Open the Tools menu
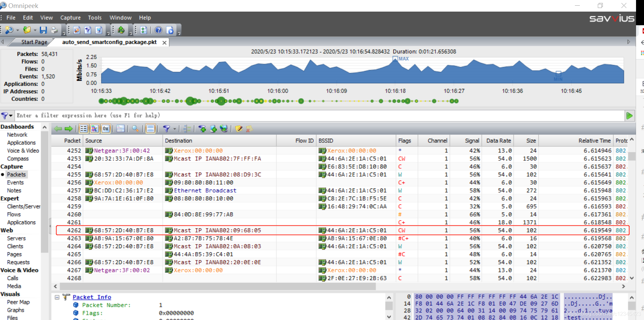644x320 pixels. [95, 18]
